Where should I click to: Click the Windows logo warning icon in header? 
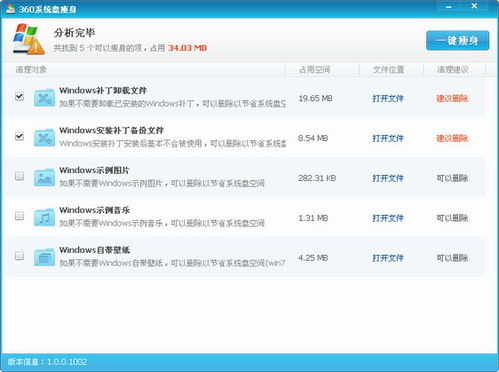pyautogui.click(x=29, y=39)
